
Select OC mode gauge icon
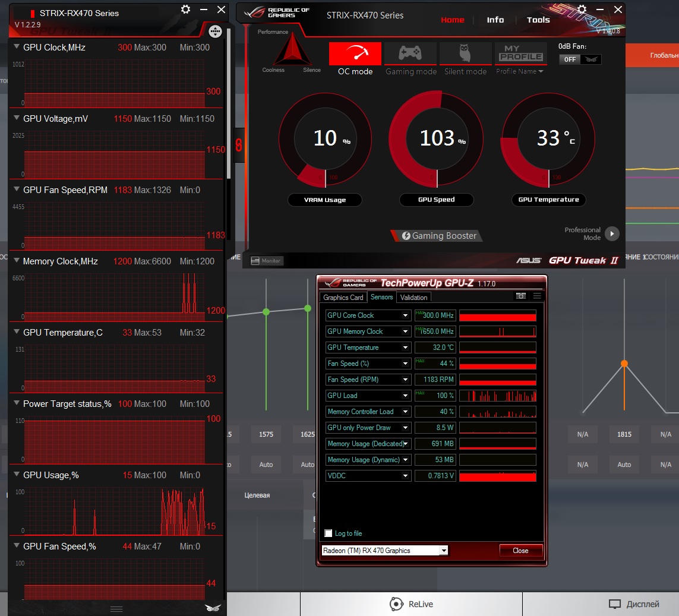[355, 53]
